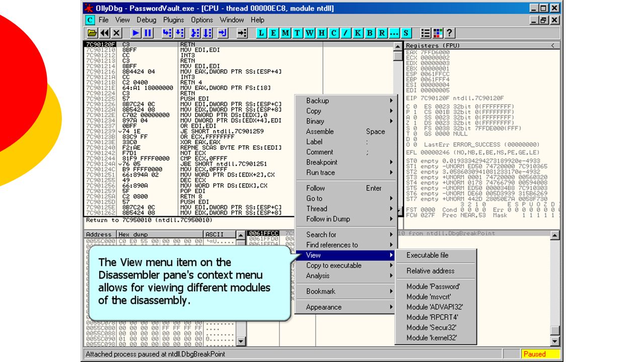Run the program with the play icon
The height and width of the screenshot is (362, 644).
[x=136, y=33]
